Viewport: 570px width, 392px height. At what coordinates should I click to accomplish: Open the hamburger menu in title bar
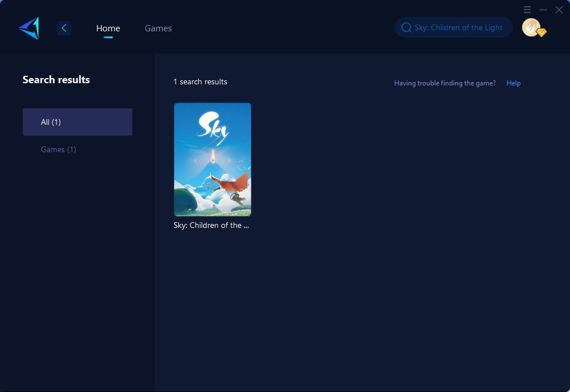coord(527,10)
